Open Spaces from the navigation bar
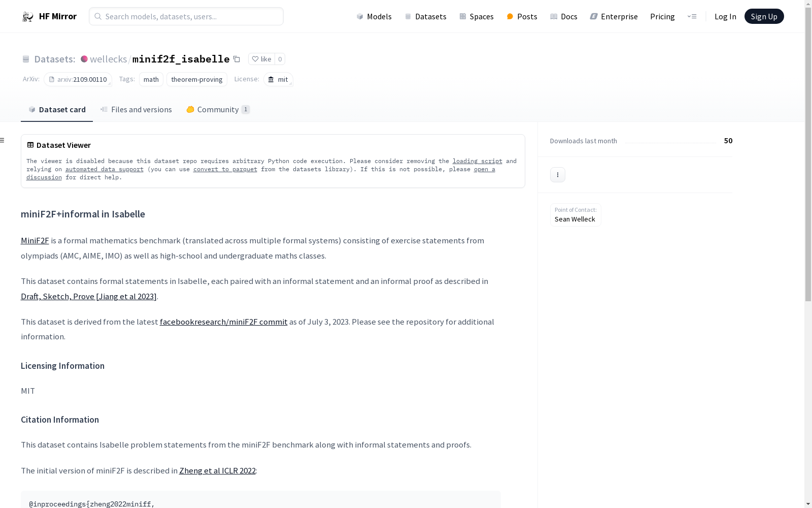Viewport: 812px width, 508px height. 476,16
